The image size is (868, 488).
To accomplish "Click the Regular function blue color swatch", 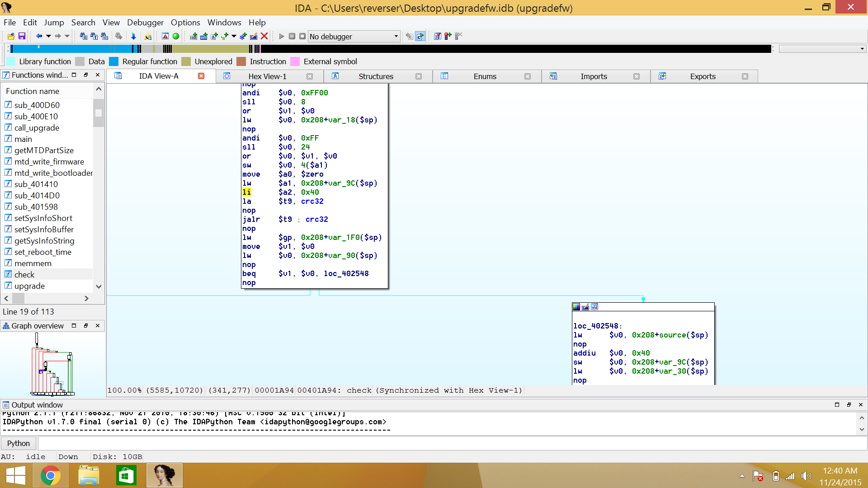I will click(114, 61).
